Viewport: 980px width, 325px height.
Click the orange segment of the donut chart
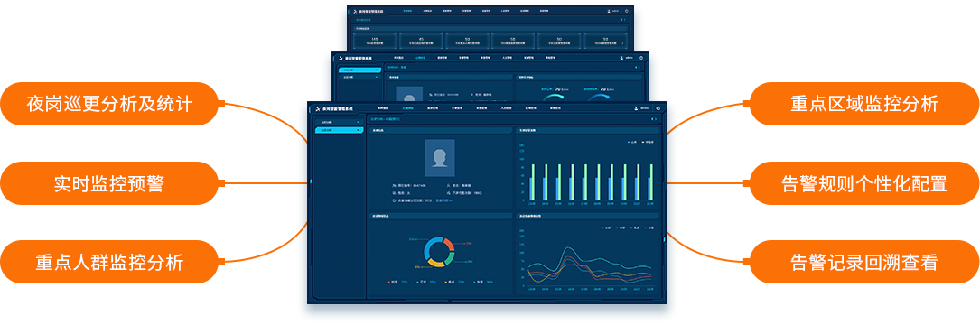(x=449, y=245)
